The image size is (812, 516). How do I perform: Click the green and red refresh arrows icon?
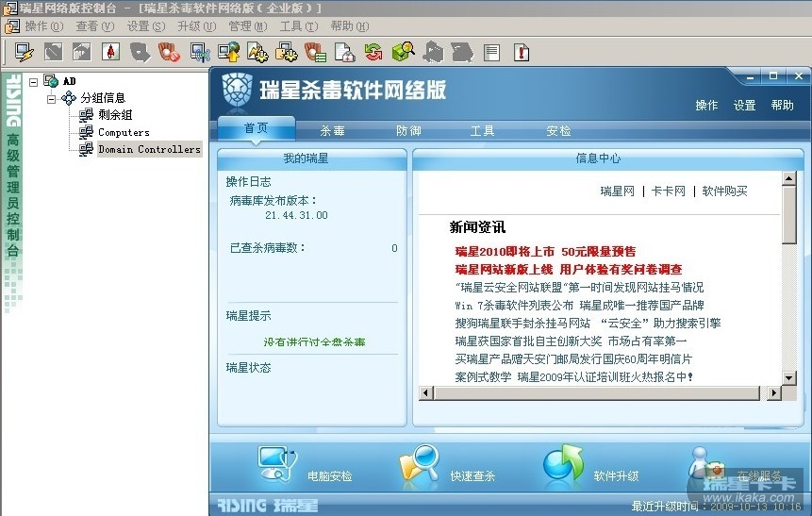click(373, 52)
